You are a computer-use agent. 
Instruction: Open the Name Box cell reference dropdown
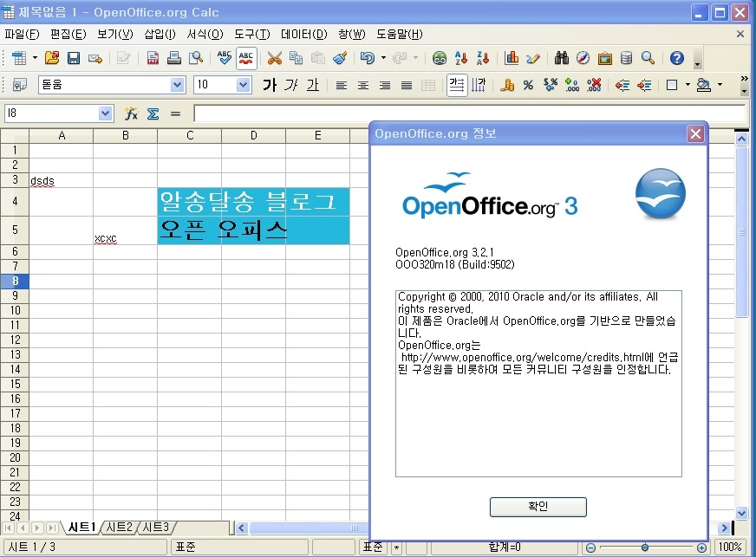click(x=106, y=113)
